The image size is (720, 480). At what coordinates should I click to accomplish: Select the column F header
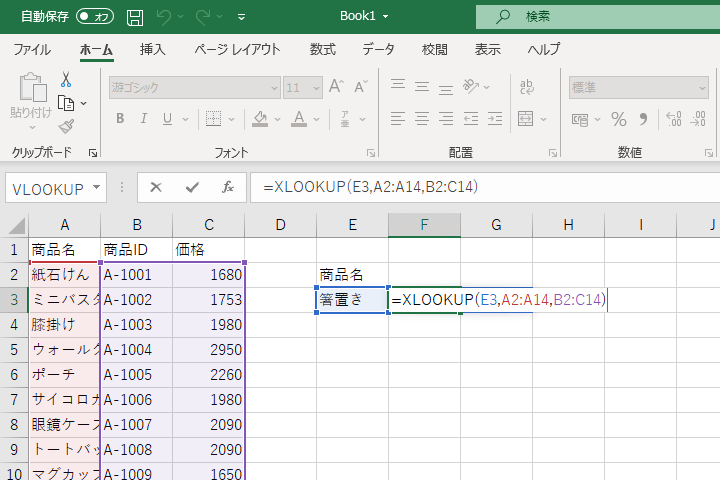[424, 225]
